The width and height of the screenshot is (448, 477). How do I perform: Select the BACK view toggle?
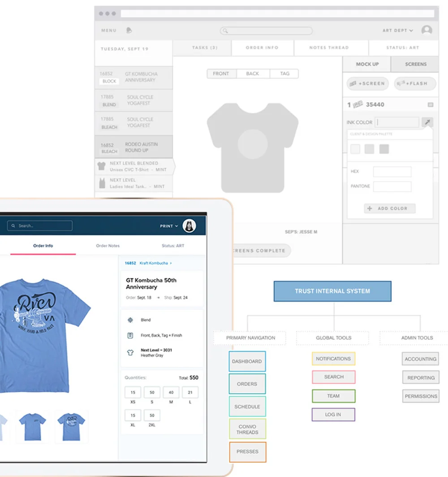[x=253, y=74]
